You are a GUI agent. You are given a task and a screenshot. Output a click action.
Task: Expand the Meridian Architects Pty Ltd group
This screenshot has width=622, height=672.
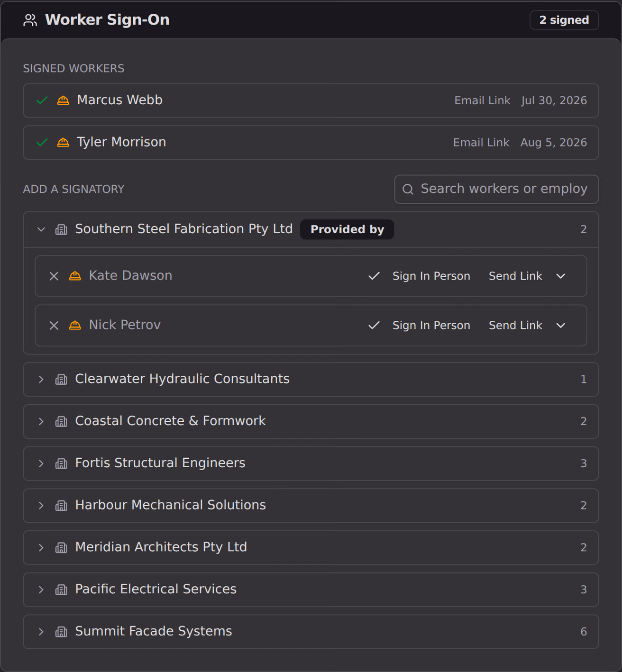pyautogui.click(x=41, y=547)
